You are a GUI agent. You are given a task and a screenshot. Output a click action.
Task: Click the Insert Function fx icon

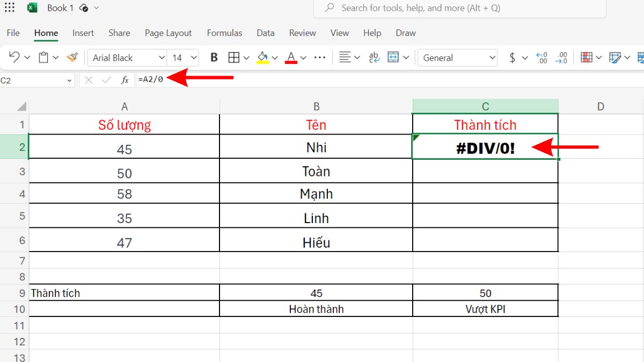pyautogui.click(x=125, y=80)
